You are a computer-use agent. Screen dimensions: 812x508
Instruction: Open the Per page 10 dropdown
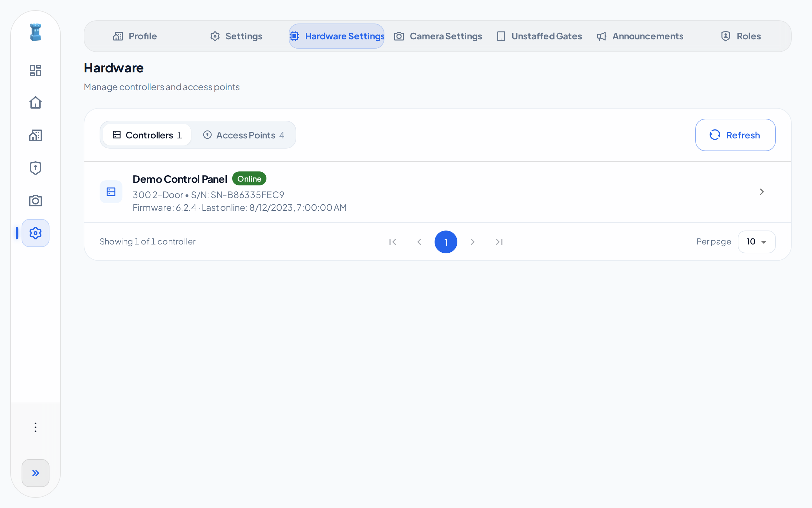point(756,242)
